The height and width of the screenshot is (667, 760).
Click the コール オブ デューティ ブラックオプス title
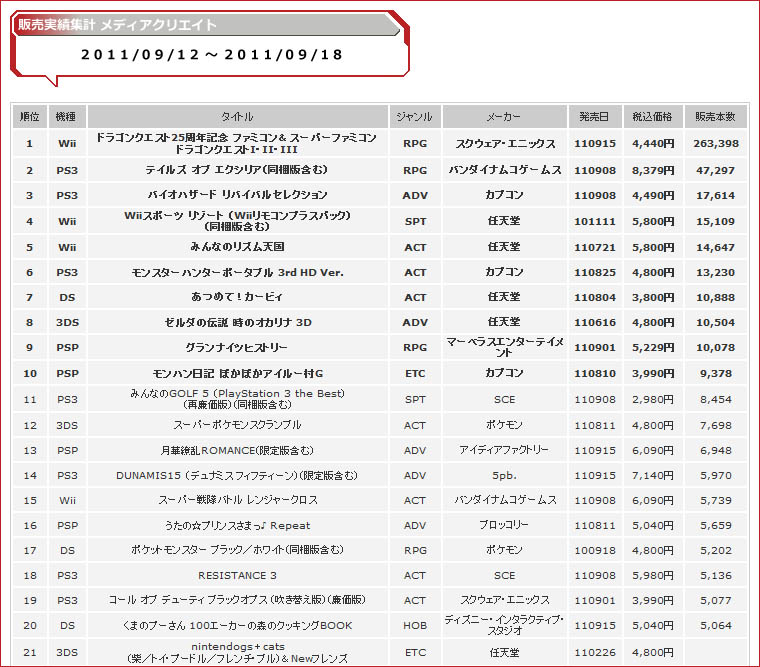pyautogui.click(x=237, y=600)
